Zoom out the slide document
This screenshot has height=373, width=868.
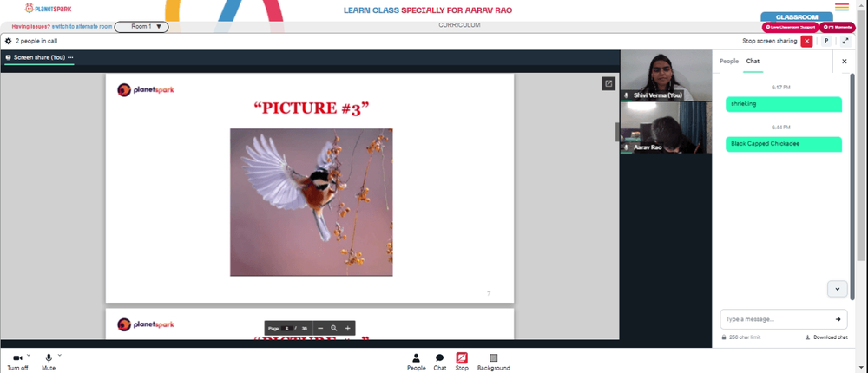point(320,328)
